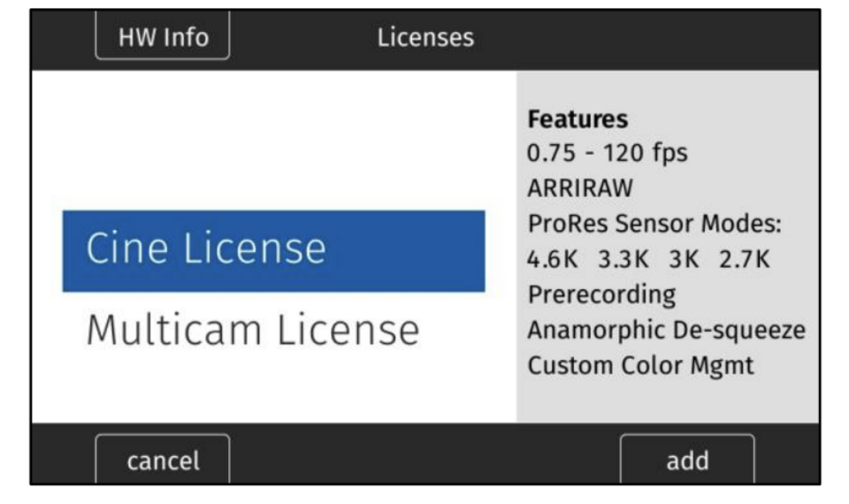Click the 2.7K sensor mode
The height and width of the screenshot is (504, 849).
(x=745, y=260)
